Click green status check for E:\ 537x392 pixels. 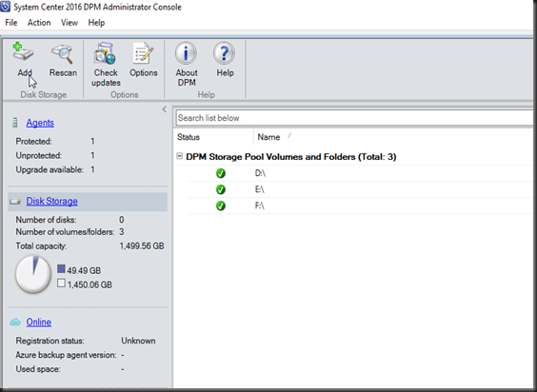point(221,189)
